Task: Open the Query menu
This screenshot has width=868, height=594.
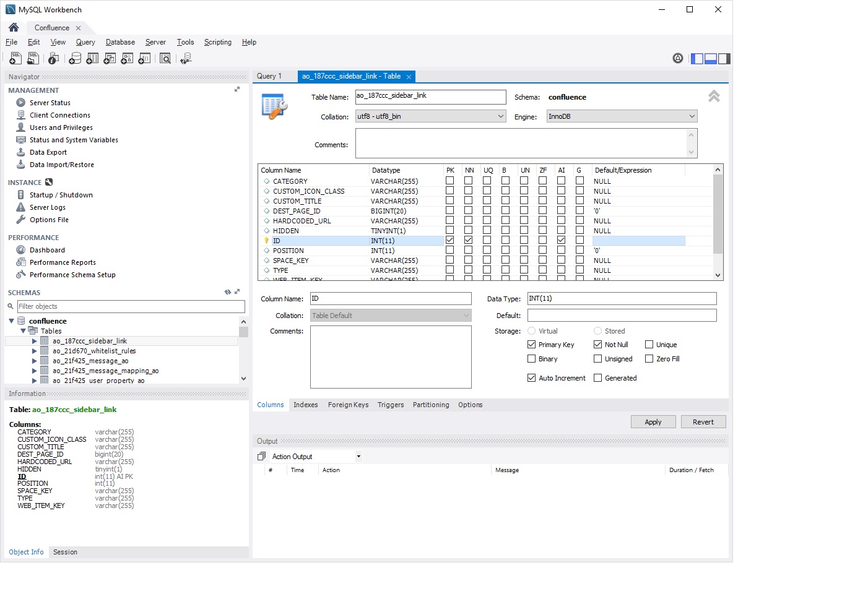Action: tap(85, 42)
